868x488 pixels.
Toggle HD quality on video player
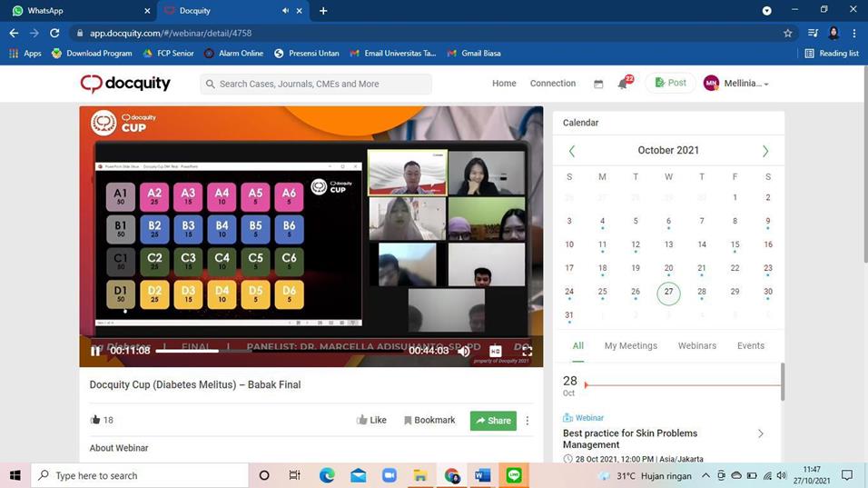(496, 351)
